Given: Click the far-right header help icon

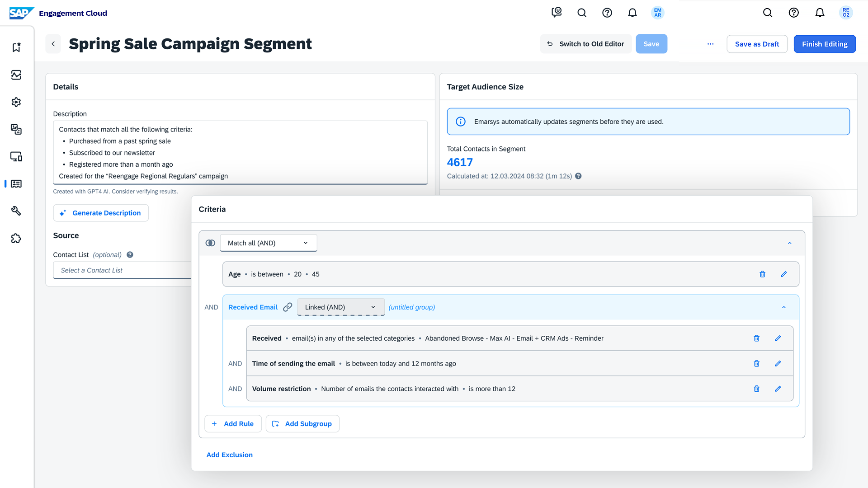Looking at the screenshot, I should click(x=794, y=13).
